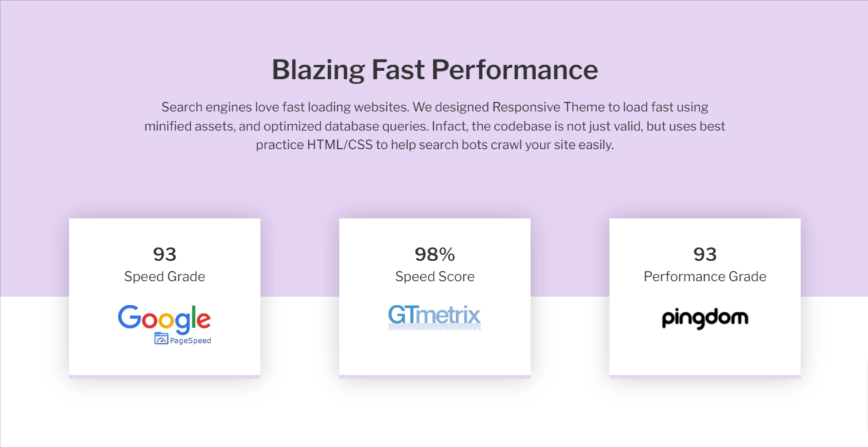Click the PageSpeed speedometer icon
This screenshot has height=447, width=868.
point(161,339)
